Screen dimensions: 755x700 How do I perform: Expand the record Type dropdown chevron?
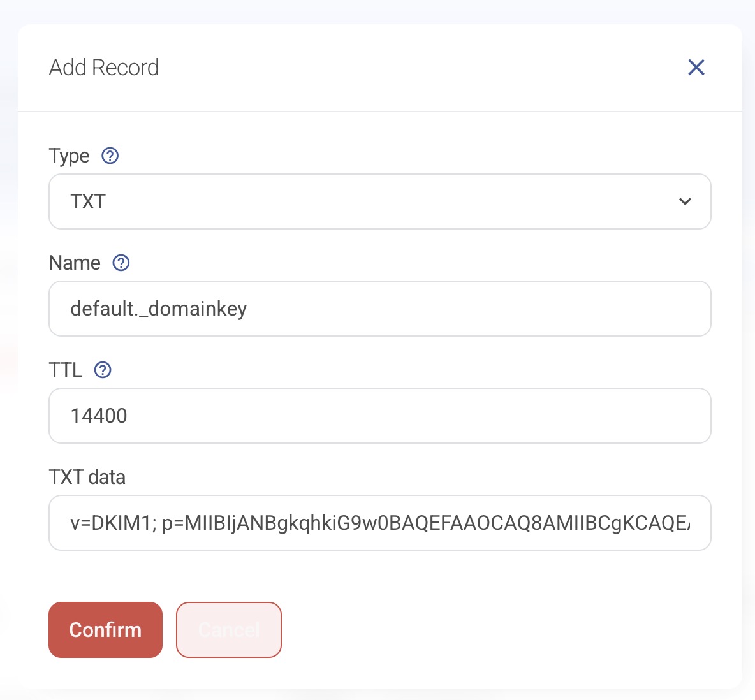click(685, 201)
